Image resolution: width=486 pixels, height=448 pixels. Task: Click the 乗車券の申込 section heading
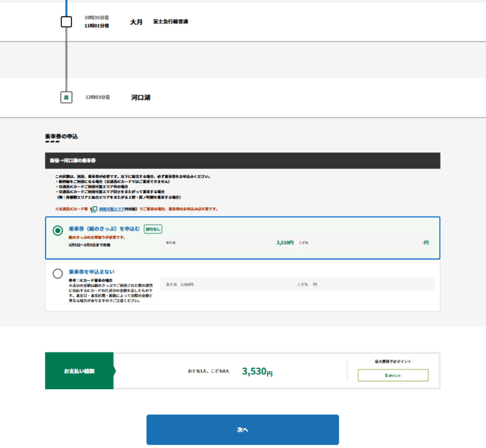[x=61, y=136]
